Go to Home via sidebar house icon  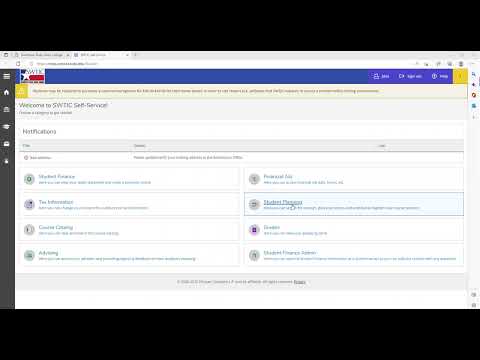6,92
